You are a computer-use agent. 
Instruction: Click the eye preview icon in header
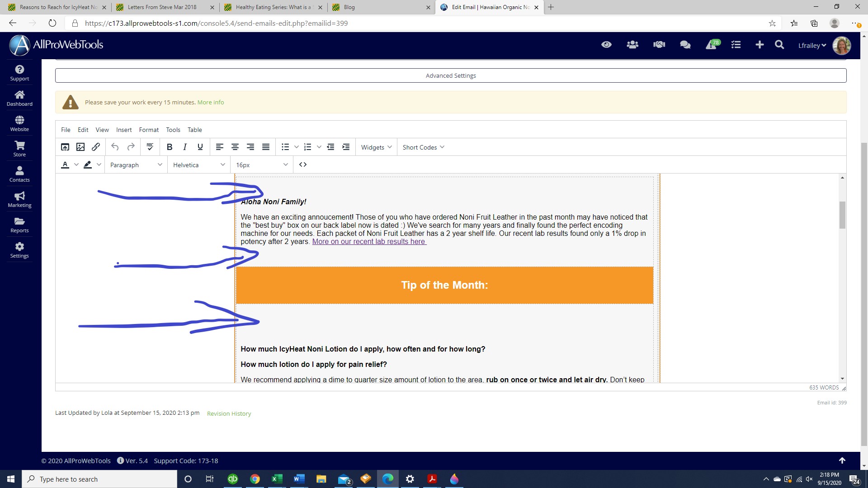[606, 45]
